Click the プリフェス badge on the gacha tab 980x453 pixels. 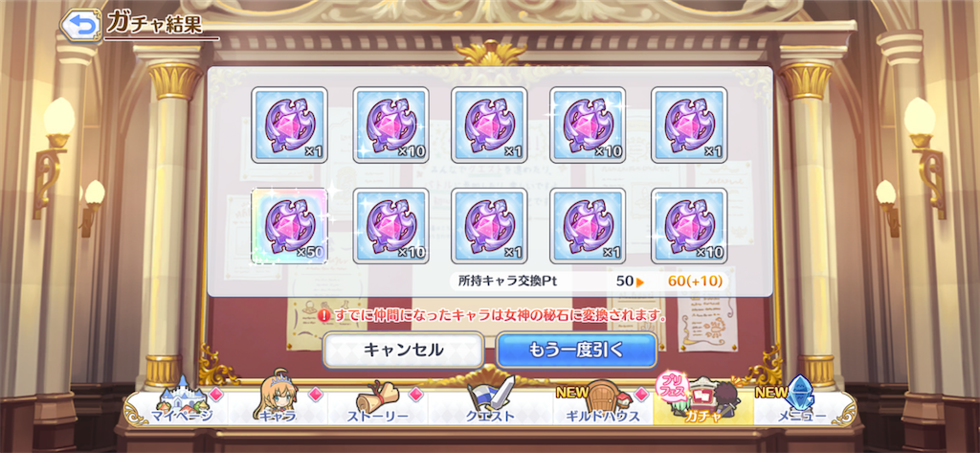[x=669, y=389]
